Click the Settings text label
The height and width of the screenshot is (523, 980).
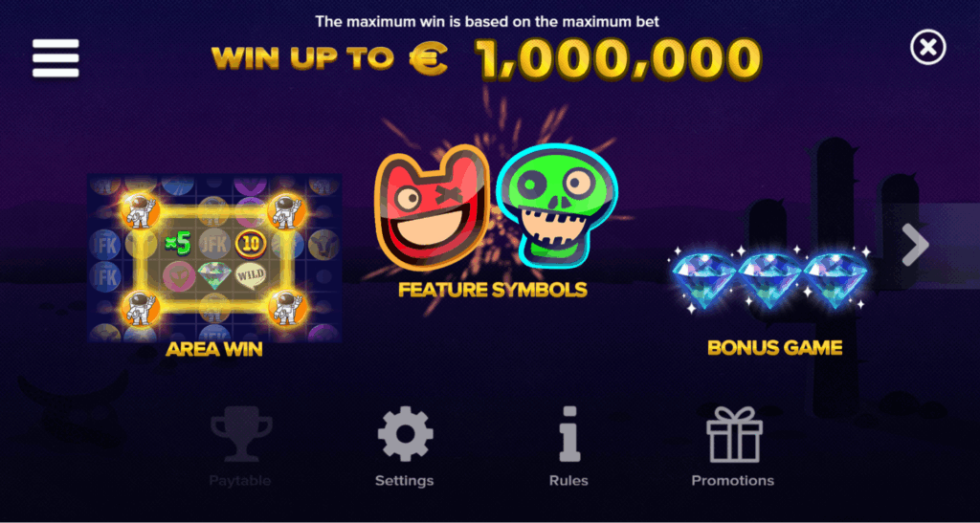405,481
